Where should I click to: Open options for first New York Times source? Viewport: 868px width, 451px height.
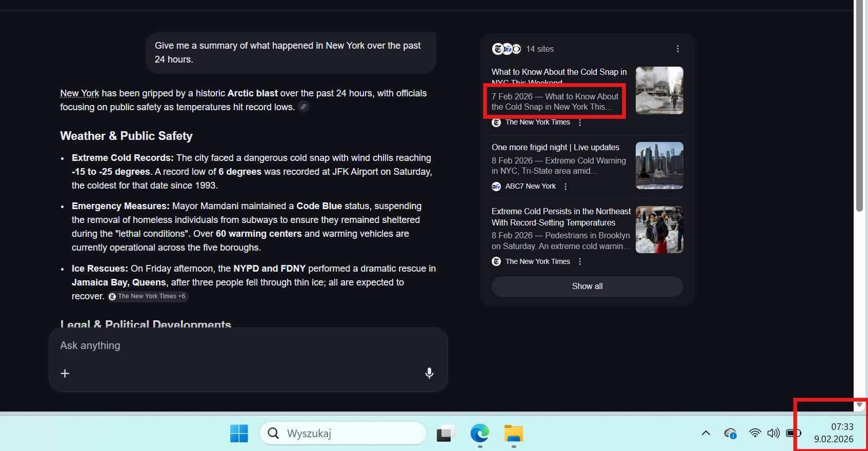580,122
